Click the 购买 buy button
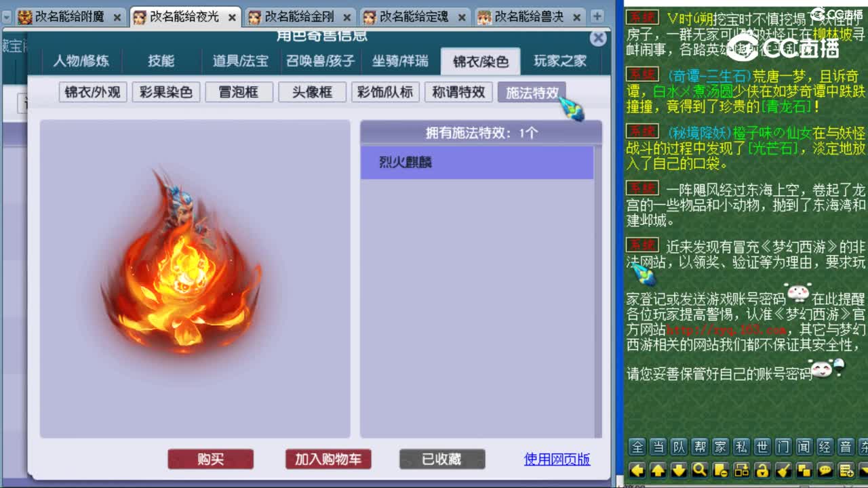Viewport: 868px width, 488px height. coord(210,459)
